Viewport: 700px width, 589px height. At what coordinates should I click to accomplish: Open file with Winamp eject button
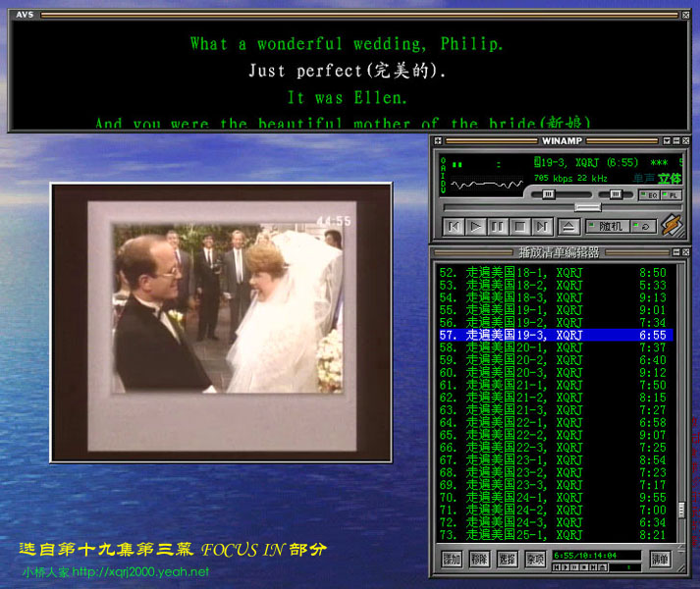[x=568, y=227]
